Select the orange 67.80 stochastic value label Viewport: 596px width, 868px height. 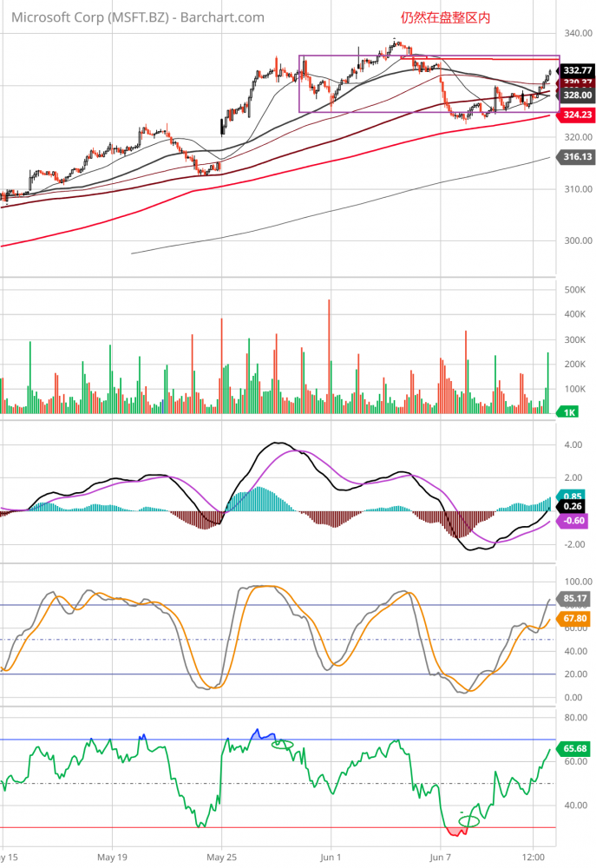coord(577,618)
